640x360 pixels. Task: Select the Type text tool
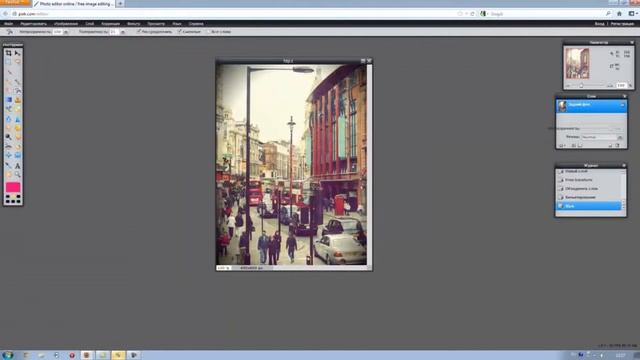[18, 166]
